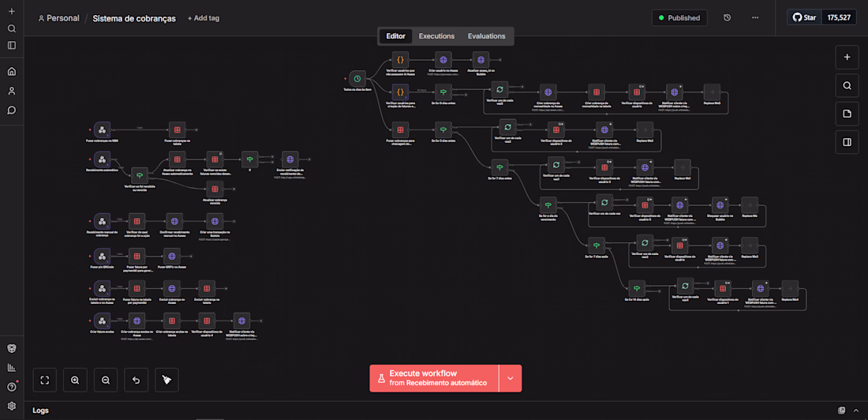Screen dimensions: 868x420
Task: Open the Execute workflow trigger dropdown arrow
Action: pyautogui.click(x=511, y=378)
